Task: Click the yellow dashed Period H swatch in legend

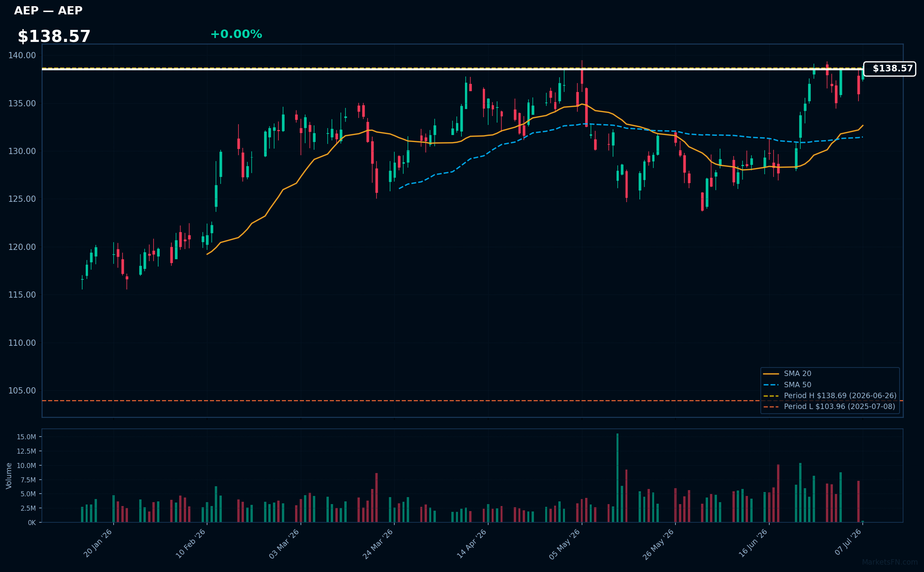Action: tap(771, 396)
